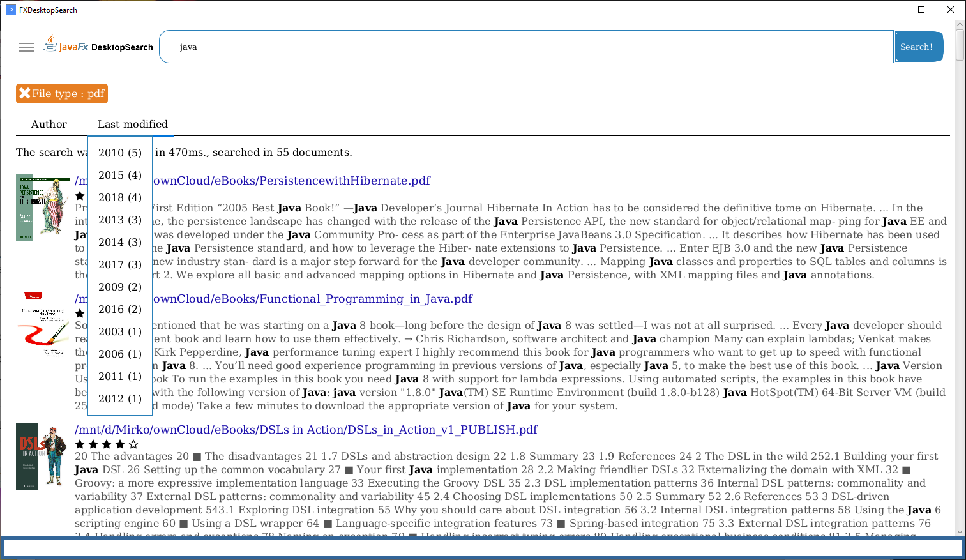Open the Last modified facet menu
Viewport: 966px width, 560px height.
[133, 124]
